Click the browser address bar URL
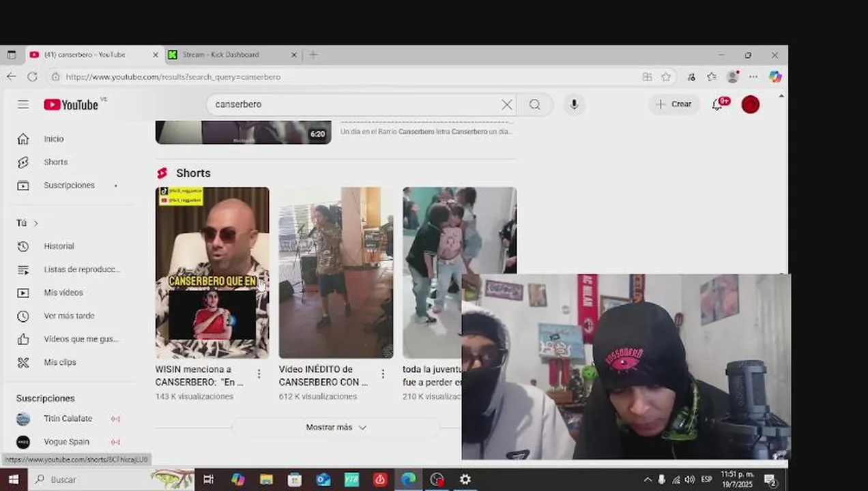868x491 pixels. 173,77
